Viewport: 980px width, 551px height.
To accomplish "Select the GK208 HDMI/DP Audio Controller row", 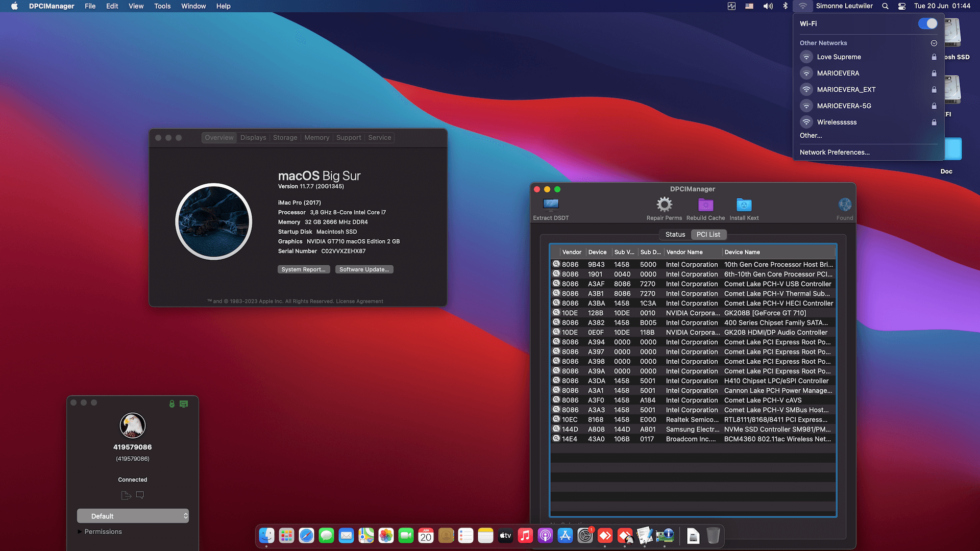I will coord(693,333).
